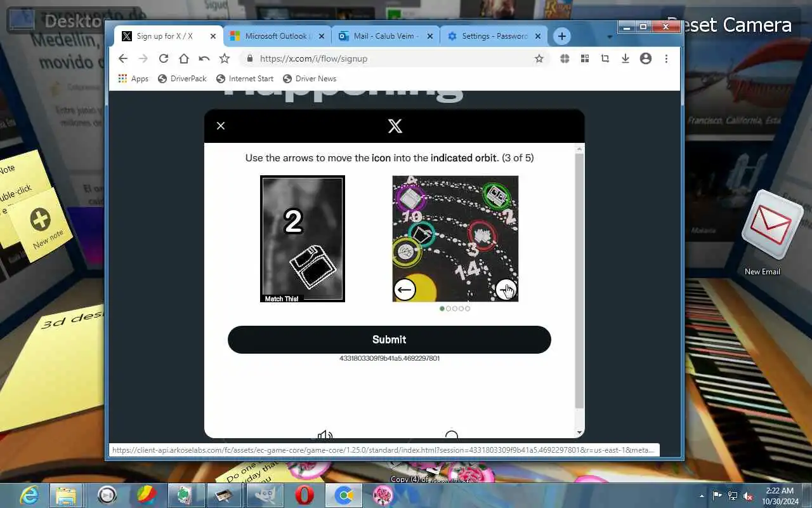Click the scrollbar down arrow in dialog
The width and height of the screenshot is (812, 508).
pyautogui.click(x=579, y=432)
